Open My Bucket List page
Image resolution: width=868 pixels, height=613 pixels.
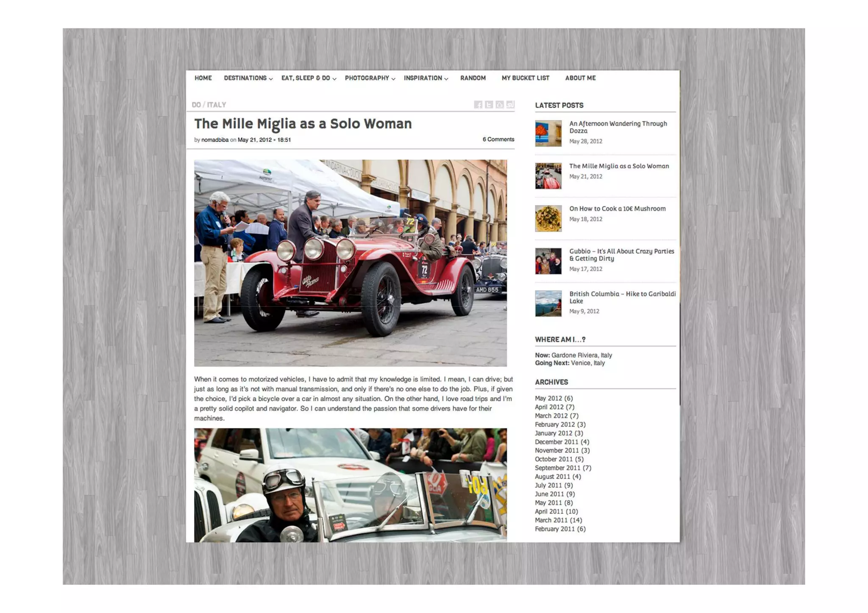pos(526,78)
